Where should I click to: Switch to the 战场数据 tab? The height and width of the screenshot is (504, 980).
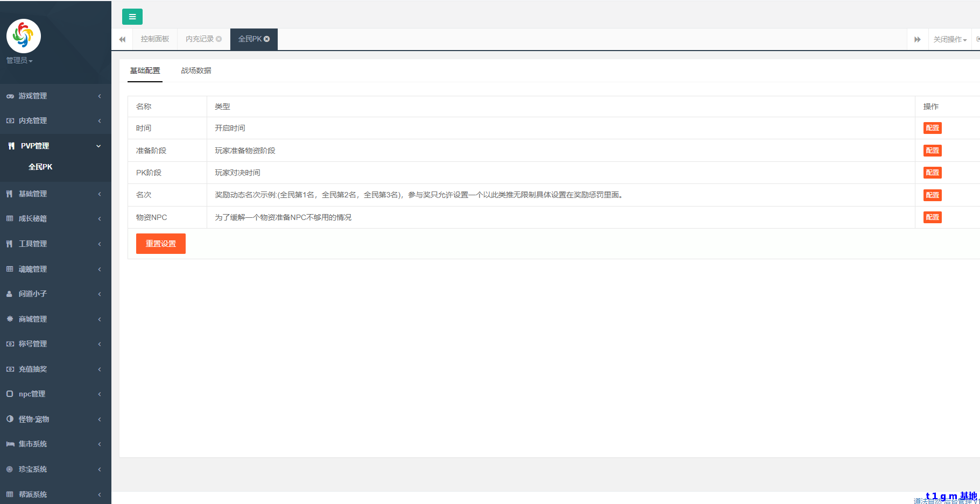196,70
